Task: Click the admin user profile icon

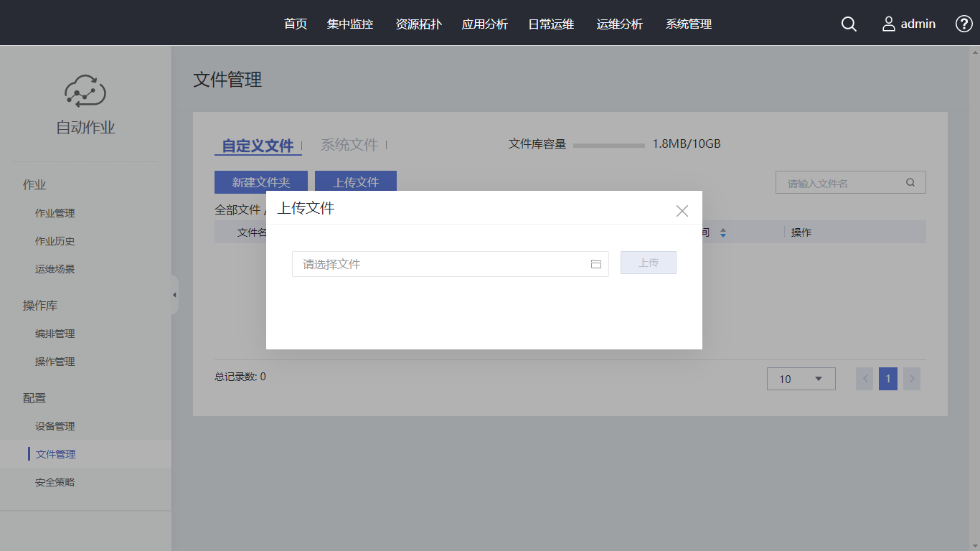Action: 889,24
